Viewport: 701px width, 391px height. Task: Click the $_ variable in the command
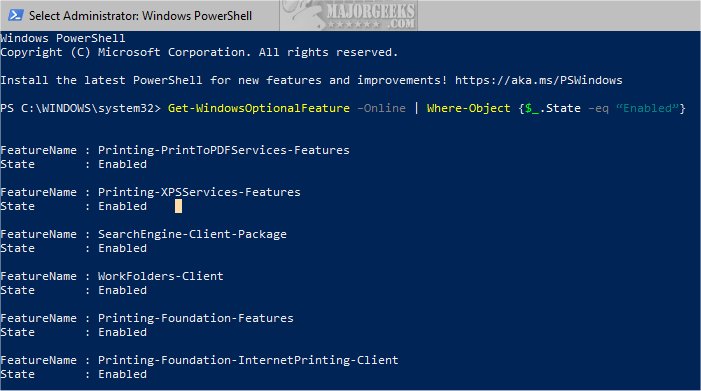(532, 108)
